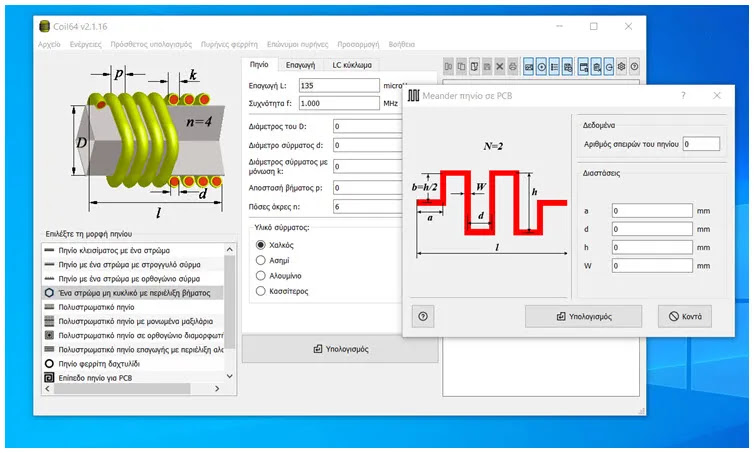The height and width of the screenshot is (453, 754).
Task: Toggle the table-with-clock toolbar icon
Action: (567, 67)
